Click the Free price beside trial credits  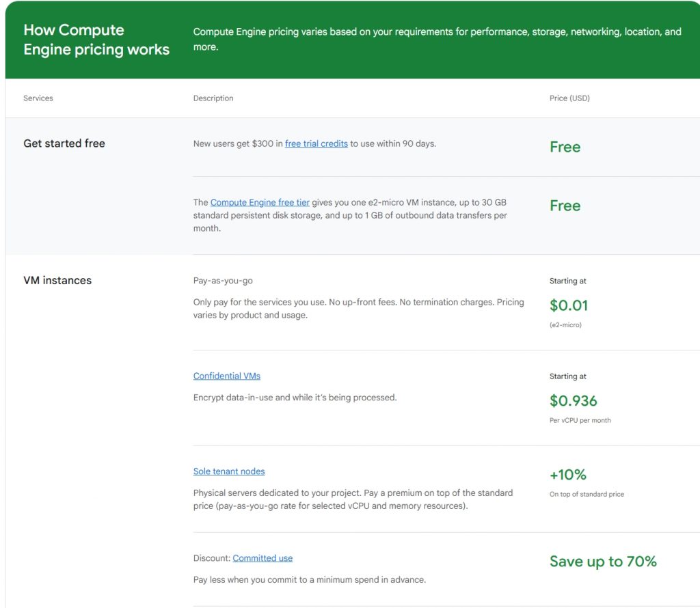coord(565,147)
